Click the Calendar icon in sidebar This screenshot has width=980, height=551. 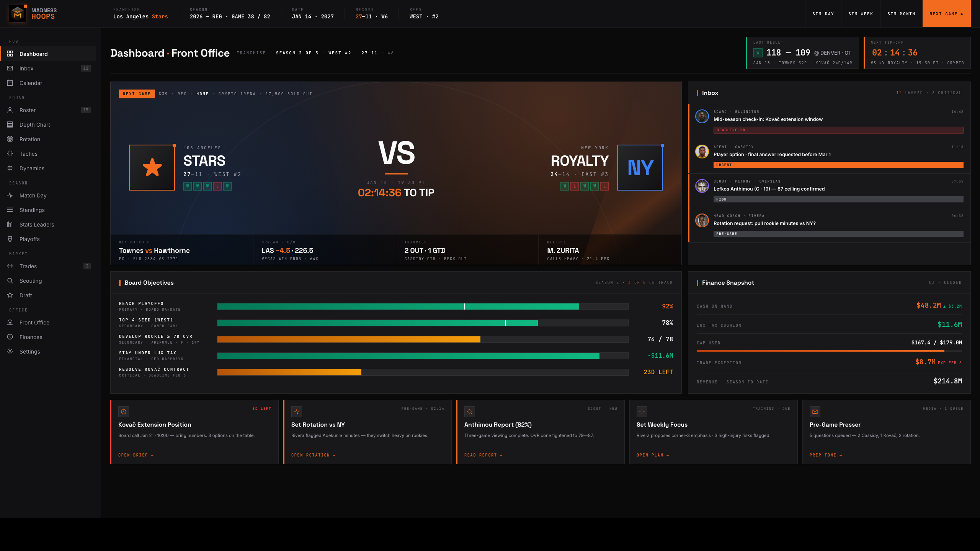tap(10, 83)
